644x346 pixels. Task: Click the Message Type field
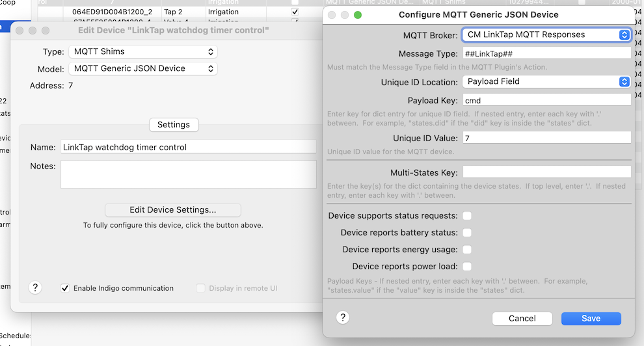coord(546,54)
